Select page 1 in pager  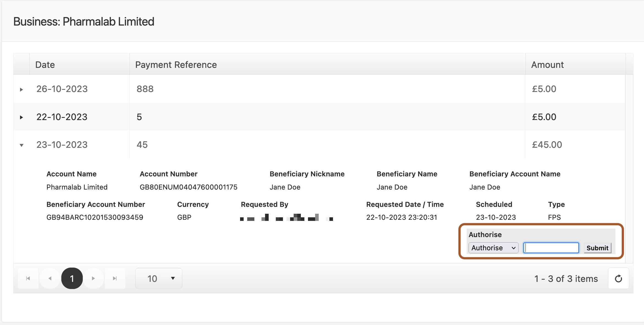click(72, 278)
